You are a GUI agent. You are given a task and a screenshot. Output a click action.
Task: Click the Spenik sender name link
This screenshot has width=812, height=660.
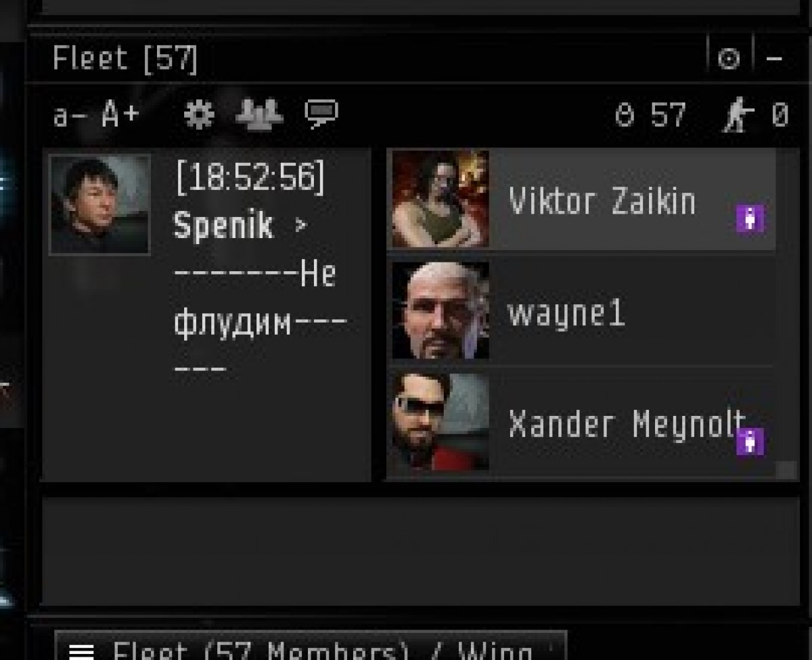pos(223,225)
